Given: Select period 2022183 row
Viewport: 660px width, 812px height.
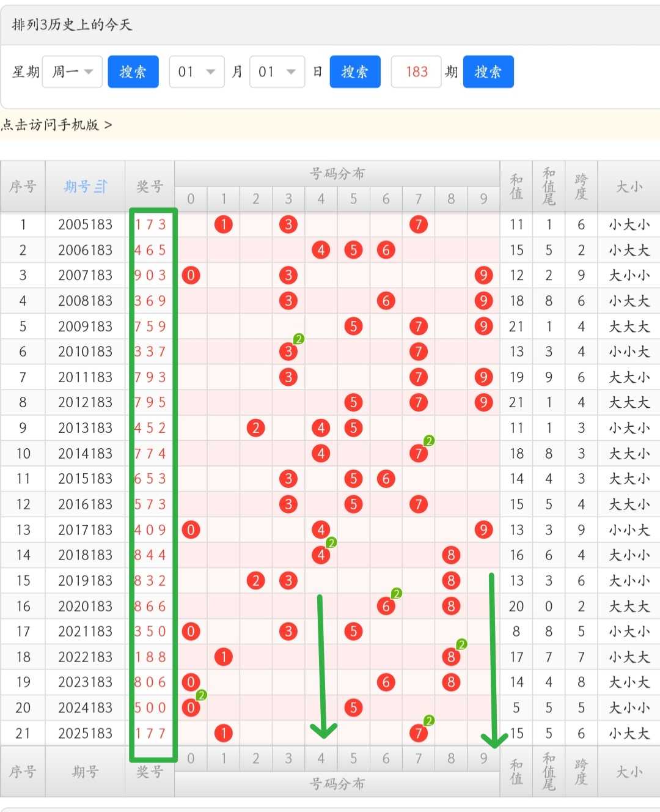Looking at the screenshot, I should click(86, 657).
